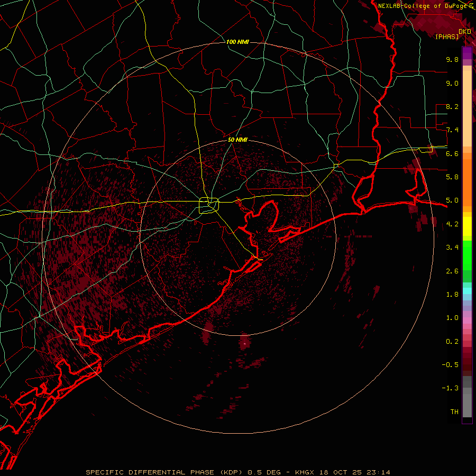This screenshot has height=476, width=476.
Task: Click "SPECIFIC DIFFERENTIAL PHASE (KDP)" in the caption
Action: click(164, 472)
